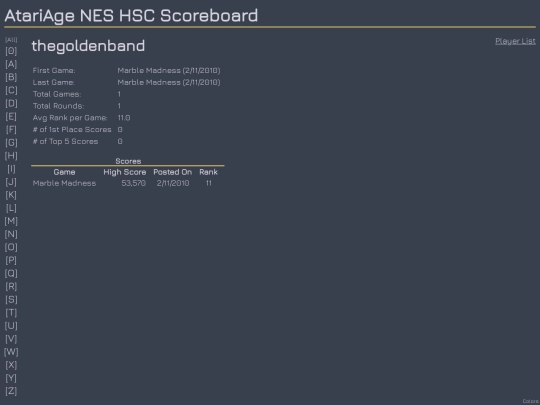Select the rank 11 table cell
This screenshot has width=540, height=405.
(209, 183)
